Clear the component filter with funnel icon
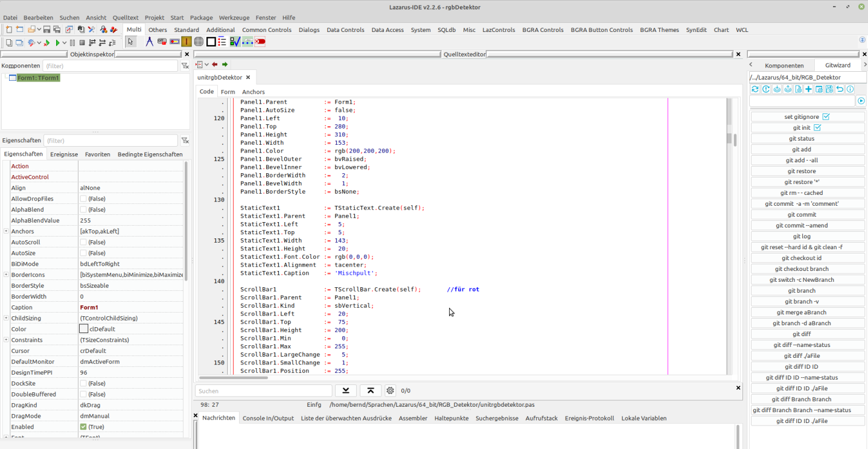Viewport: 868px width, 449px height. coord(185,66)
